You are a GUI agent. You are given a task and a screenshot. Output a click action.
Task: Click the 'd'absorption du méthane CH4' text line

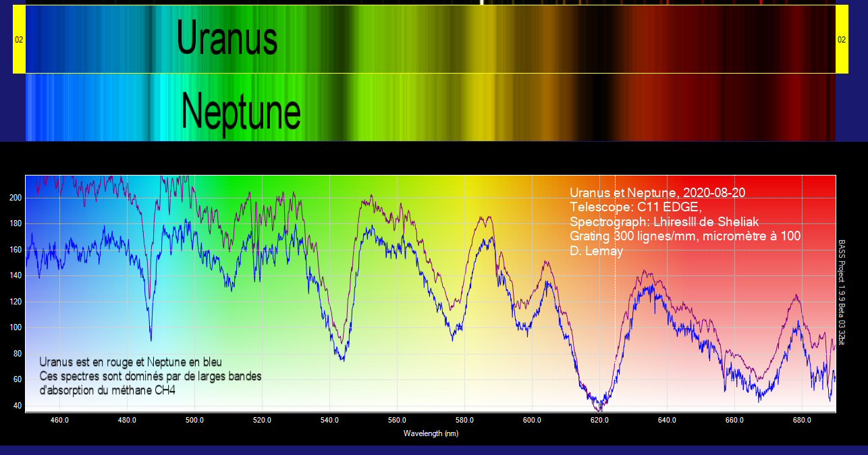click(107, 390)
